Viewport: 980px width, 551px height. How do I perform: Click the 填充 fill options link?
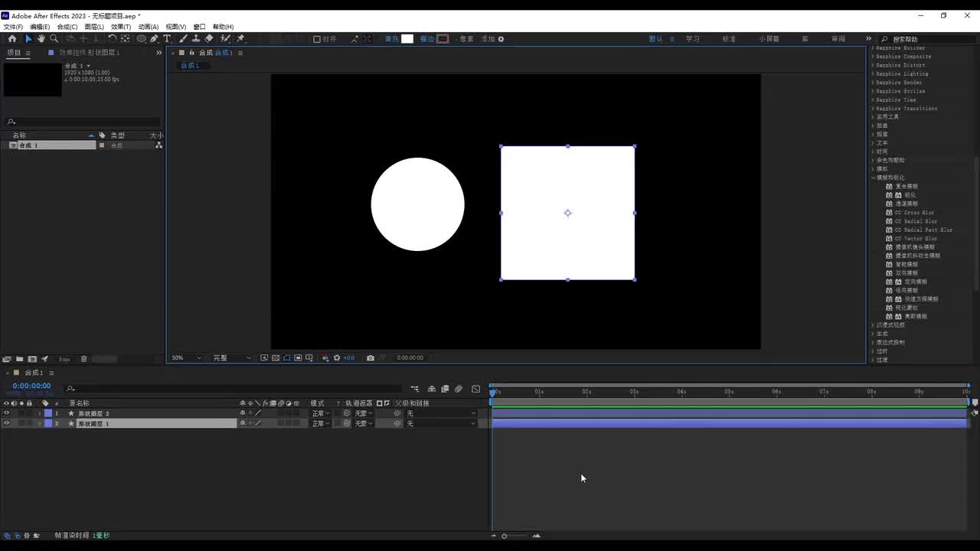(x=391, y=39)
